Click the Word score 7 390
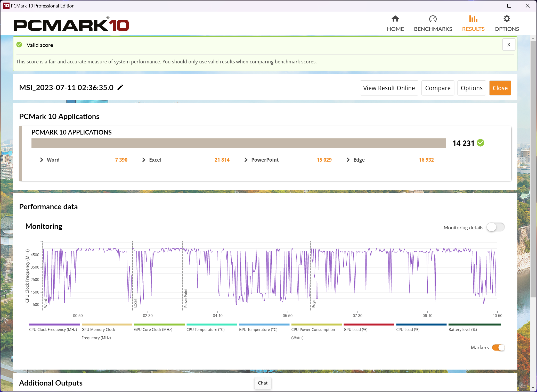This screenshot has width=537, height=392. pyautogui.click(x=121, y=160)
